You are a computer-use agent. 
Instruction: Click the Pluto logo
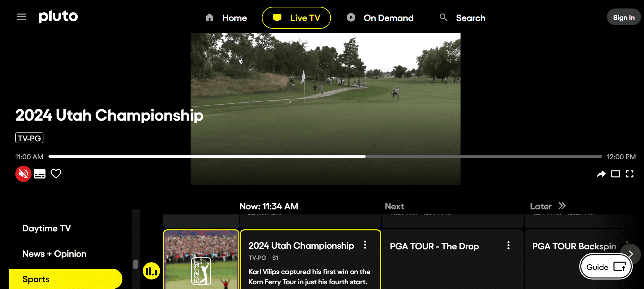[58, 17]
